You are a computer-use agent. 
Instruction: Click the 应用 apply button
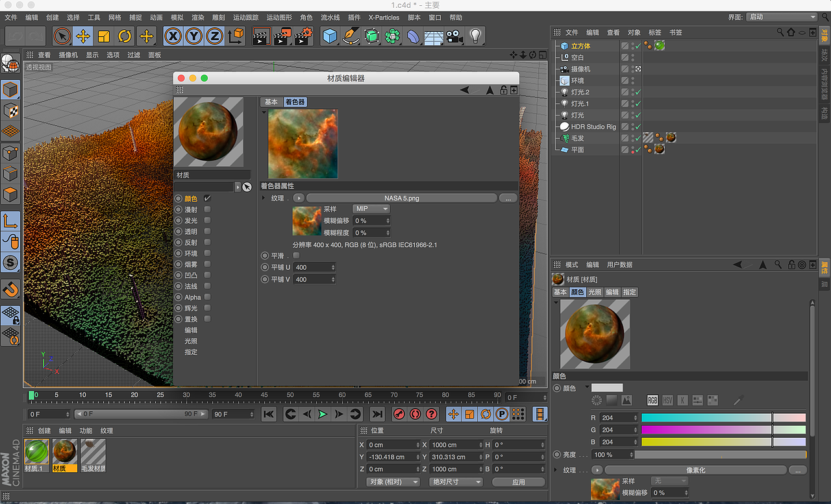point(518,482)
